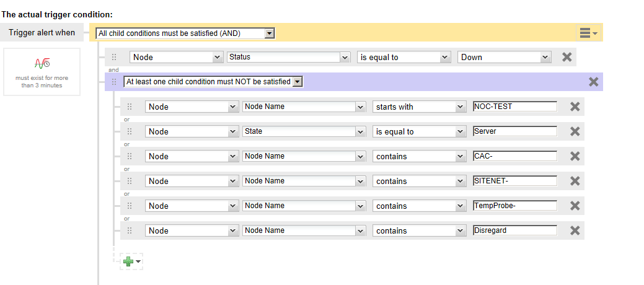Click the time-condition waveform clock icon
644x285 pixels.
click(42, 63)
